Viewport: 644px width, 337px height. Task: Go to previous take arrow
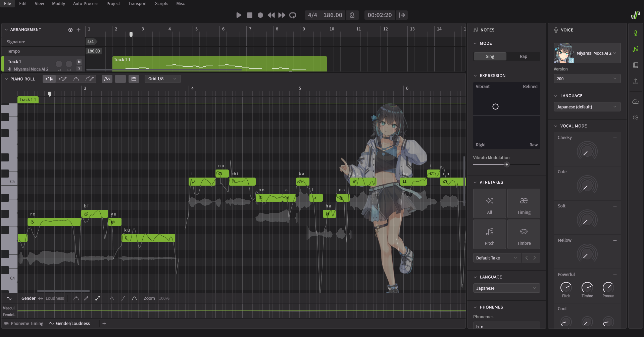(x=527, y=258)
